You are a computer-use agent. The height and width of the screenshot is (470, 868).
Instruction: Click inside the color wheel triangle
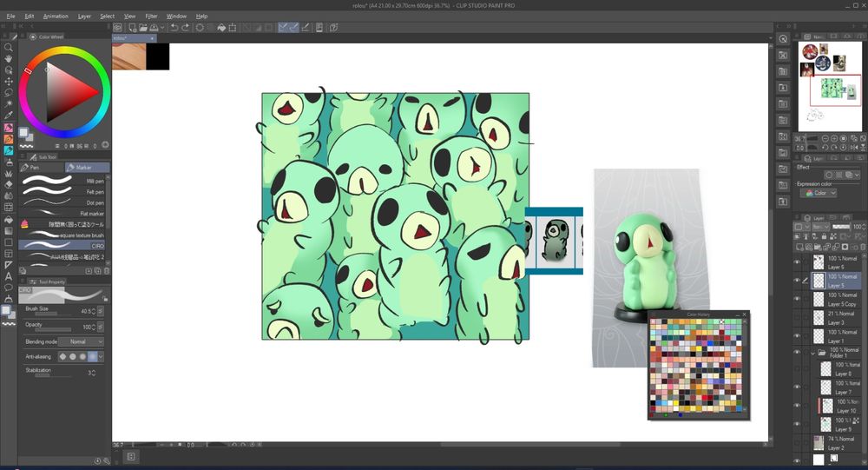[65, 91]
